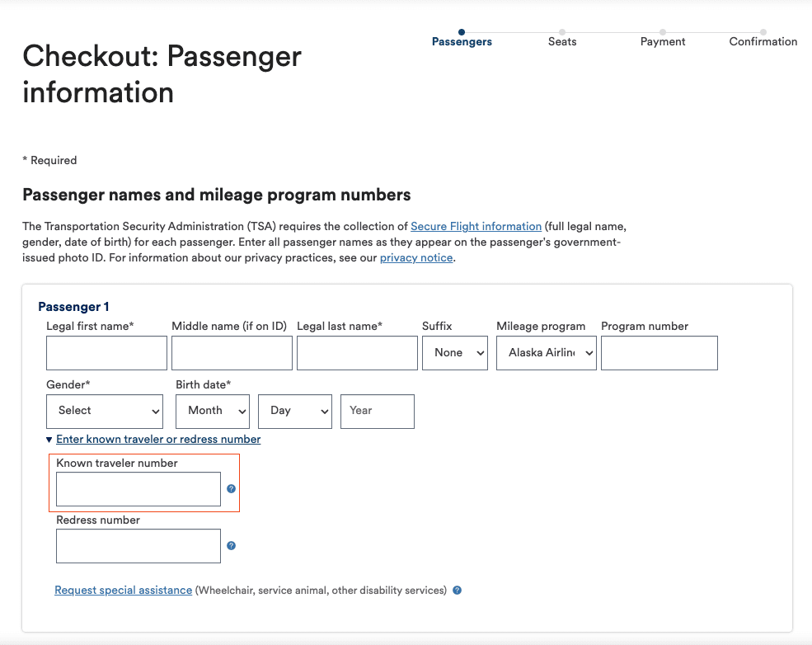Open the birth Day dropdown
This screenshot has height=645, width=812.
294,411
